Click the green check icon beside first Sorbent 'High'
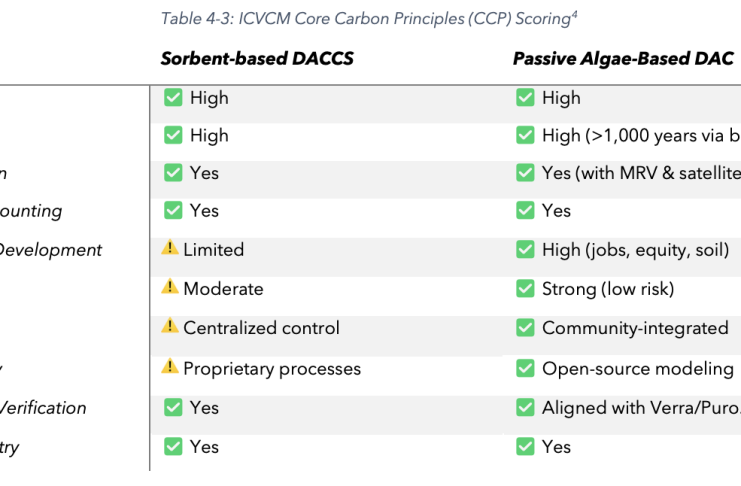This screenshot has width=741, height=486. tap(173, 97)
